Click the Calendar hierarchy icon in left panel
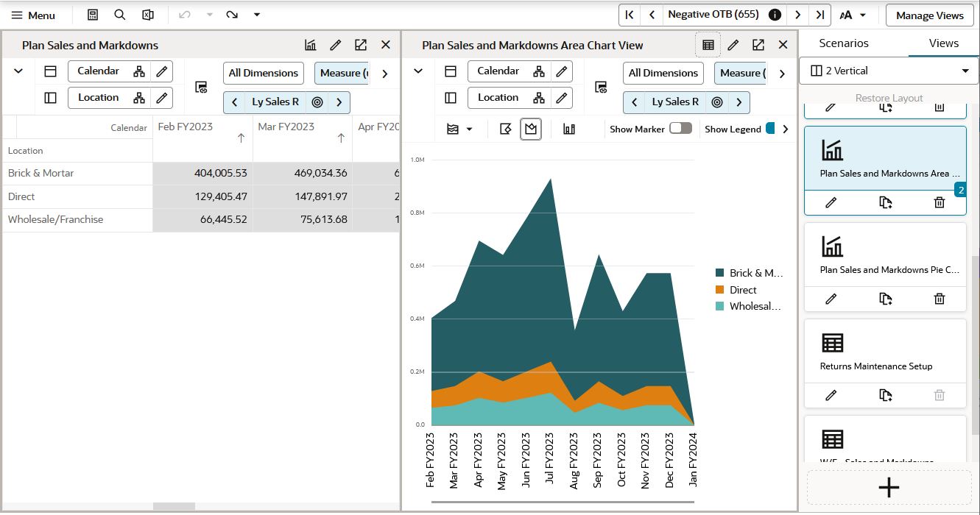Image resolution: width=980 pixels, height=515 pixels. 139,71
